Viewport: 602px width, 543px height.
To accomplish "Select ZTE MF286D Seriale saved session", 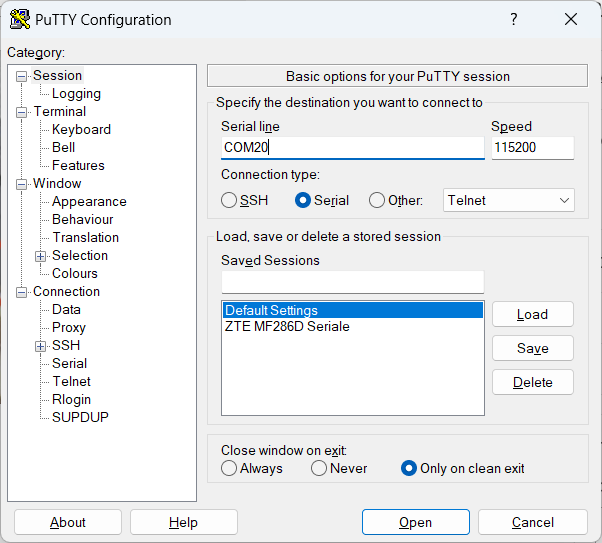I will [287, 326].
